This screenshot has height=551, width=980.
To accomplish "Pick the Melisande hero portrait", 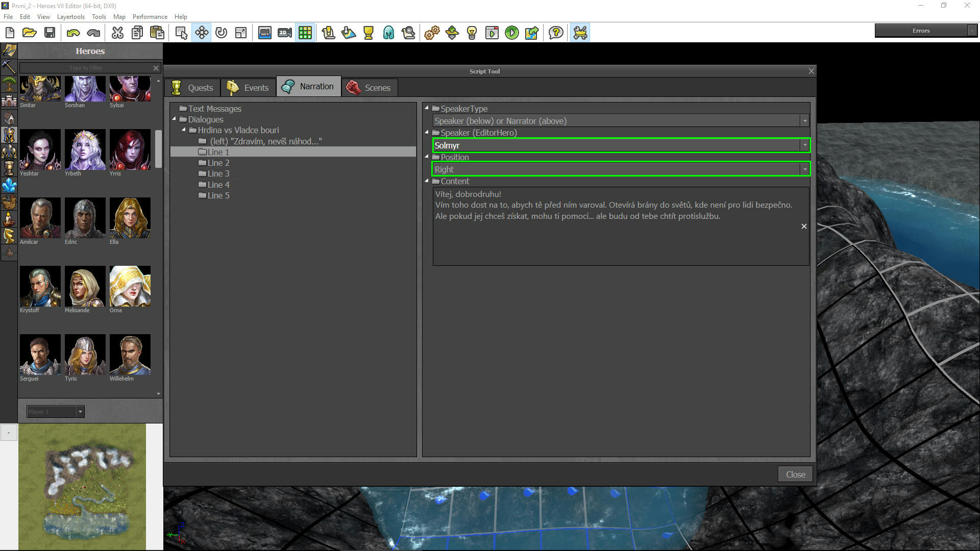I will tap(85, 286).
